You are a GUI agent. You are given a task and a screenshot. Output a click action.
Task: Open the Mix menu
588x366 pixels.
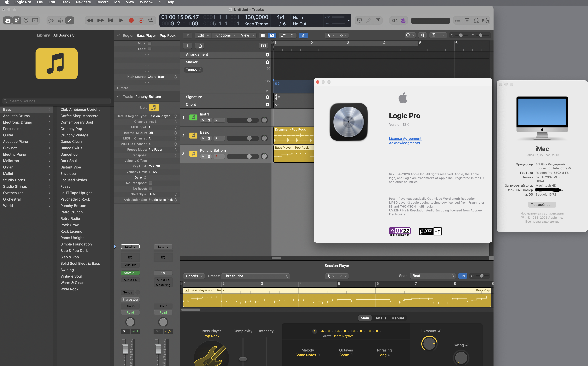(x=117, y=2)
